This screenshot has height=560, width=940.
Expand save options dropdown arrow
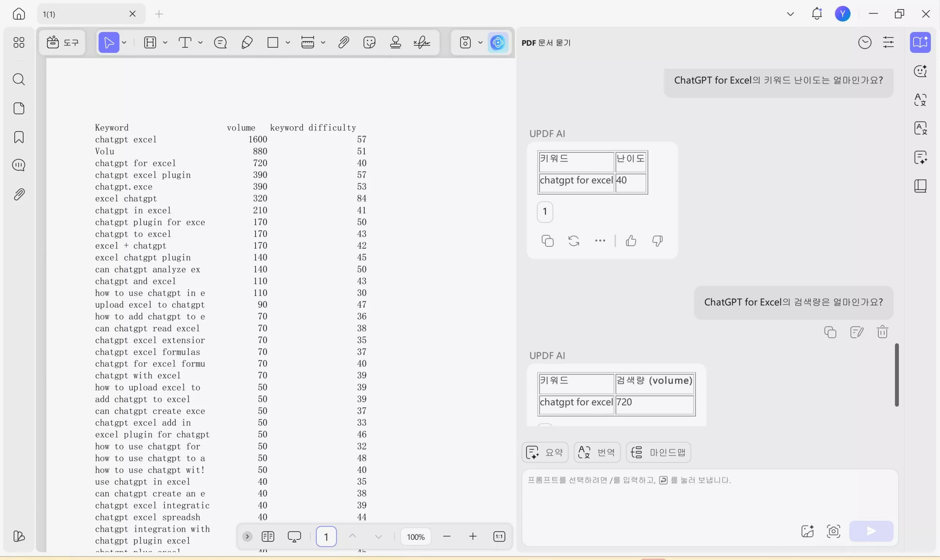click(480, 42)
